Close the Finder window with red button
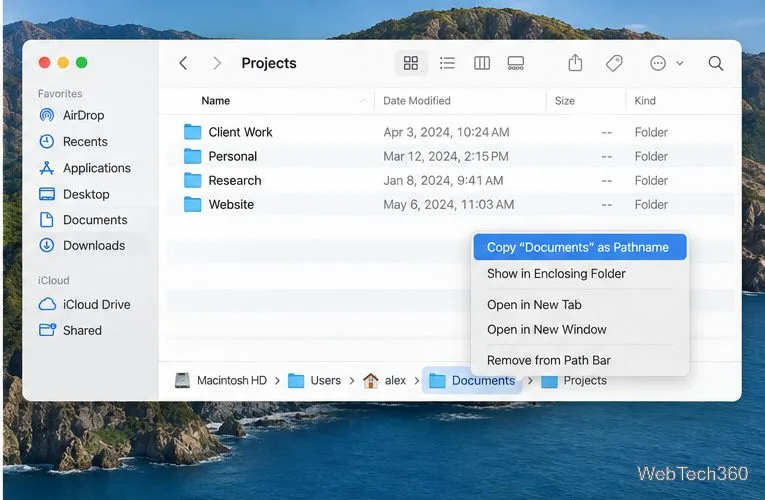This screenshot has height=500, width=765. [x=44, y=62]
